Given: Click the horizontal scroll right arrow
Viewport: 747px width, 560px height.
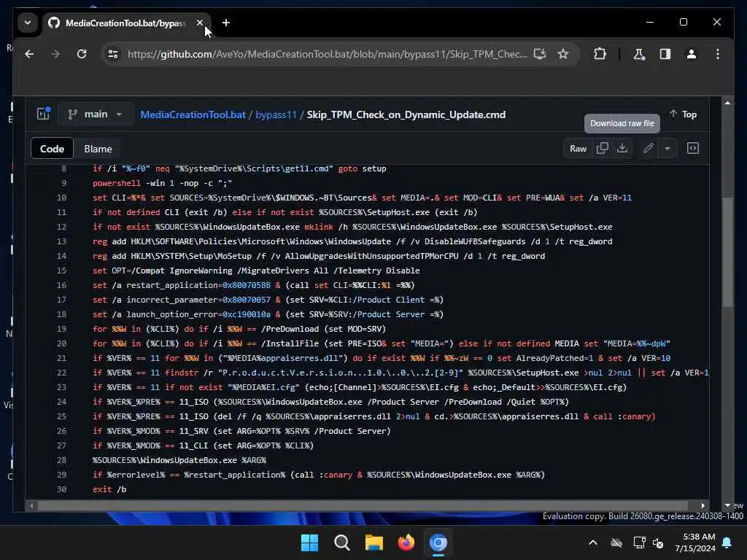Looking at the screenshot, I should [703, 505].
